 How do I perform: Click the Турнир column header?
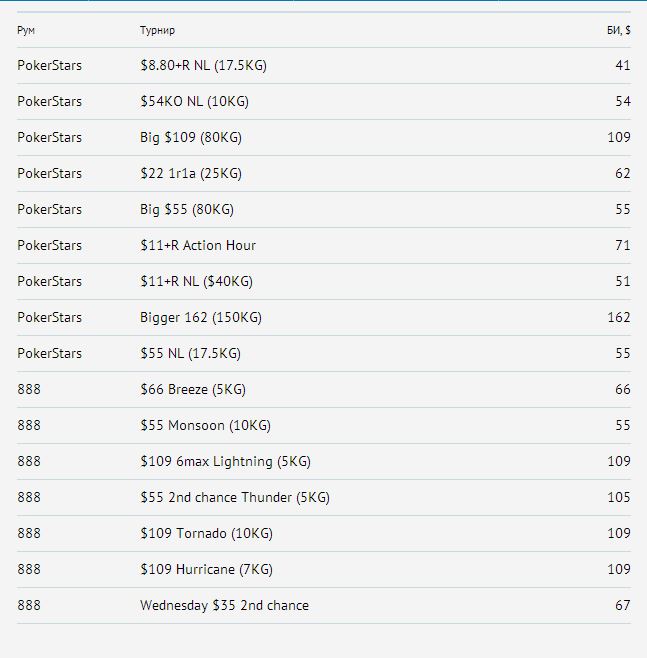pyautogui.click(x=157, y=30)
